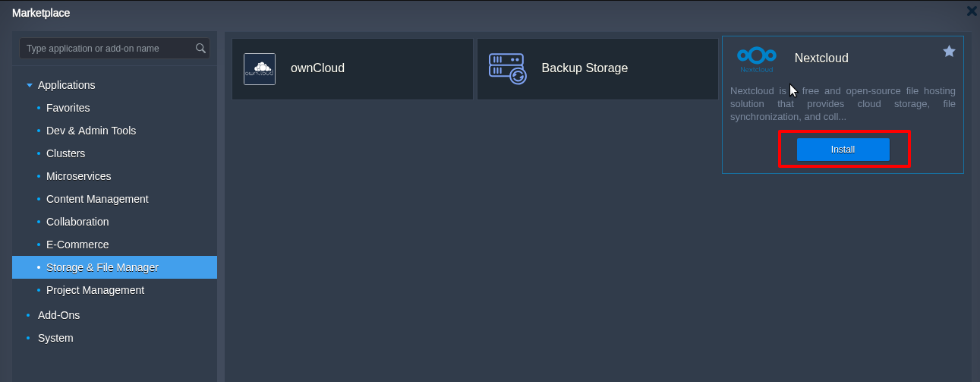The width and height of the screenshot is (980, 382).
Task: Click the Backup Storage server icon
Action: (x=507, y=68)
